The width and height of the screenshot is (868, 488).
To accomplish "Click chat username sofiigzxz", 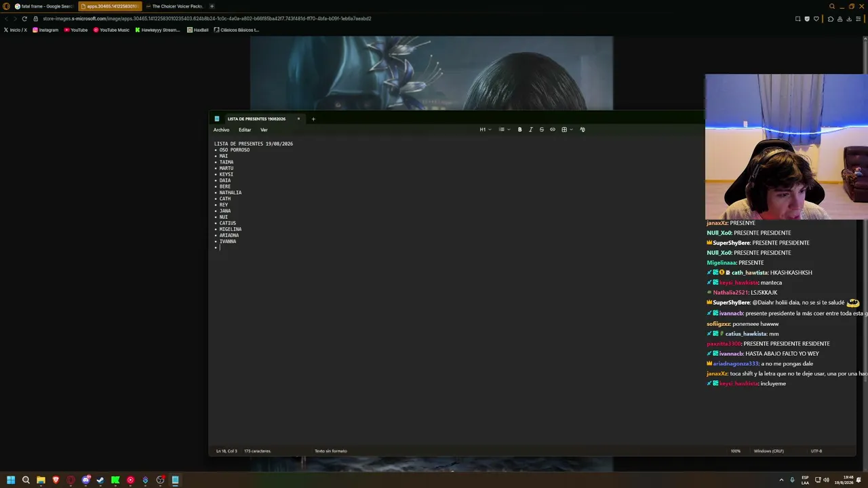I will click(719, 324).
